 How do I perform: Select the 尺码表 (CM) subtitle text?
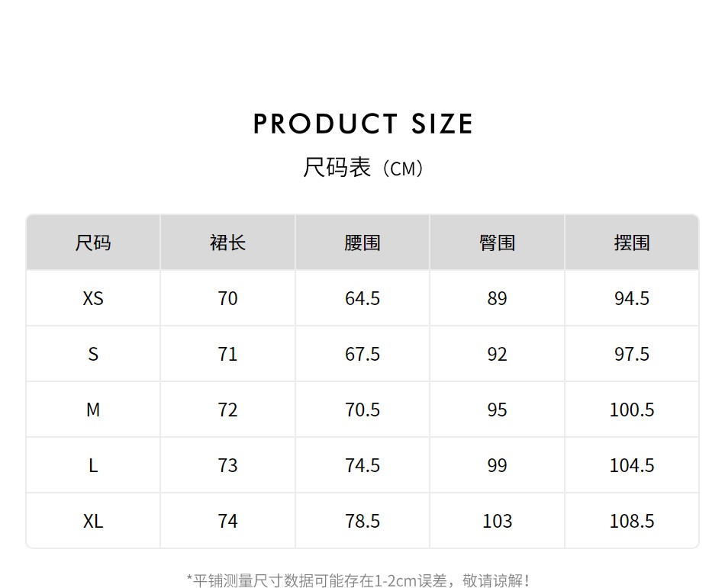coord(362,168)
